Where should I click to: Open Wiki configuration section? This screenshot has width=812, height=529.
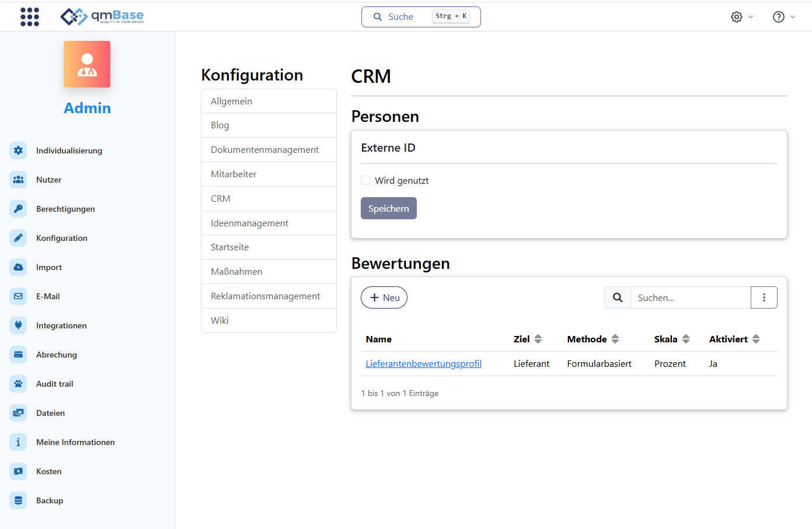tap(269, 321)
